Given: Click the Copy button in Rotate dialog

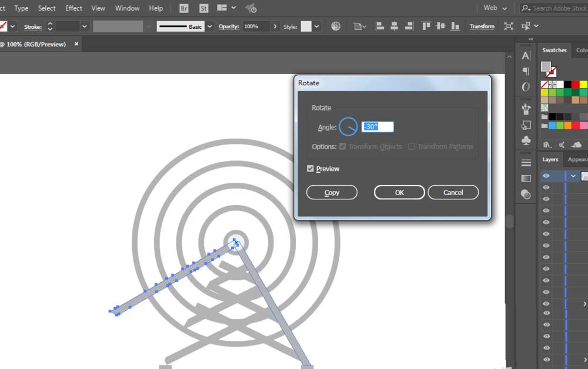Looking at the screenshot, I should click(x=332, y=193).
